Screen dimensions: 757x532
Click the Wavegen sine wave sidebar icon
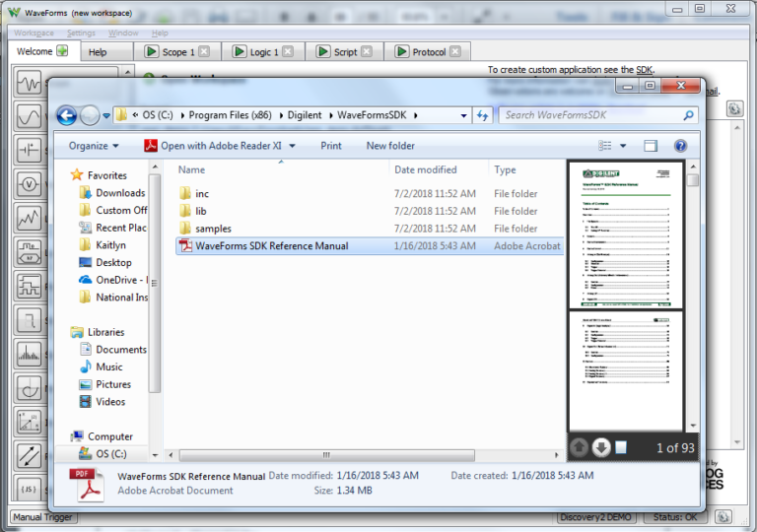(x=29, y=116)
